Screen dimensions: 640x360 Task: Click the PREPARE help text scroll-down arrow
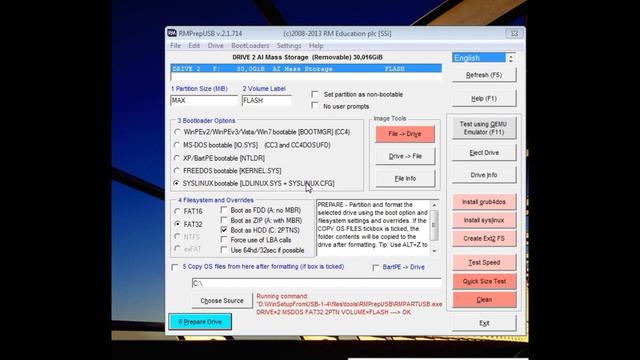434,251
